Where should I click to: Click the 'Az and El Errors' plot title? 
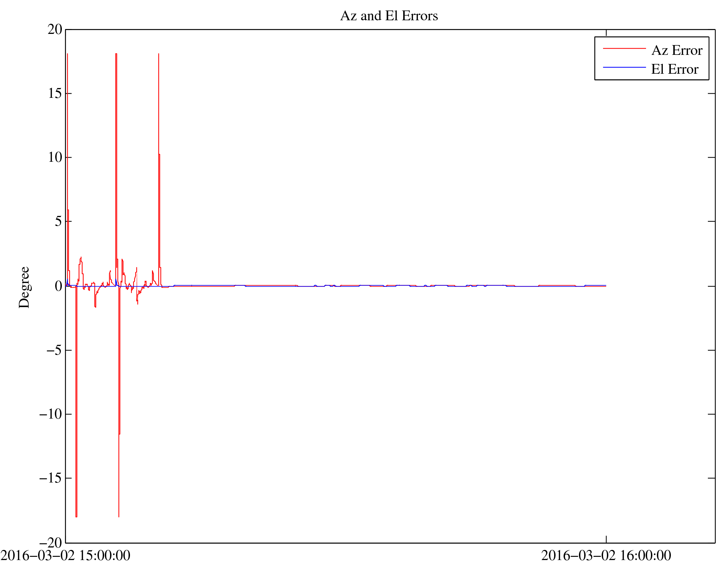[389, 16]
